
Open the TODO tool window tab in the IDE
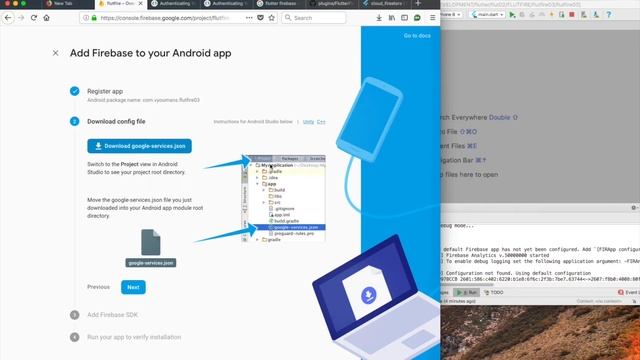pyautogui.click(x=493, y=293)
